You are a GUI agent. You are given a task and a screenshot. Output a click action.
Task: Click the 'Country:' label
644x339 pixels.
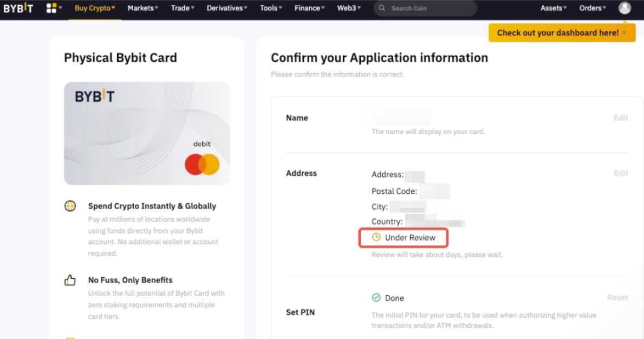pyautogui.click(x=387, y=221)
